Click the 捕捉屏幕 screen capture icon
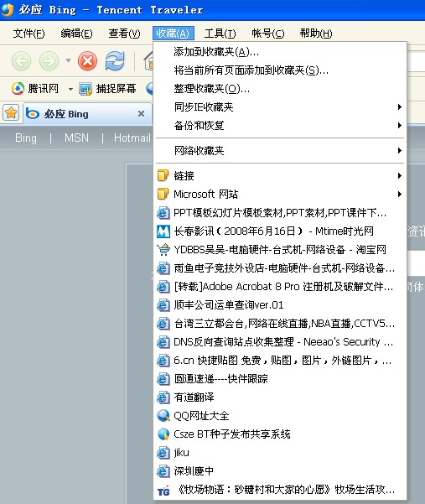425x504 pixels. (86, 89)
